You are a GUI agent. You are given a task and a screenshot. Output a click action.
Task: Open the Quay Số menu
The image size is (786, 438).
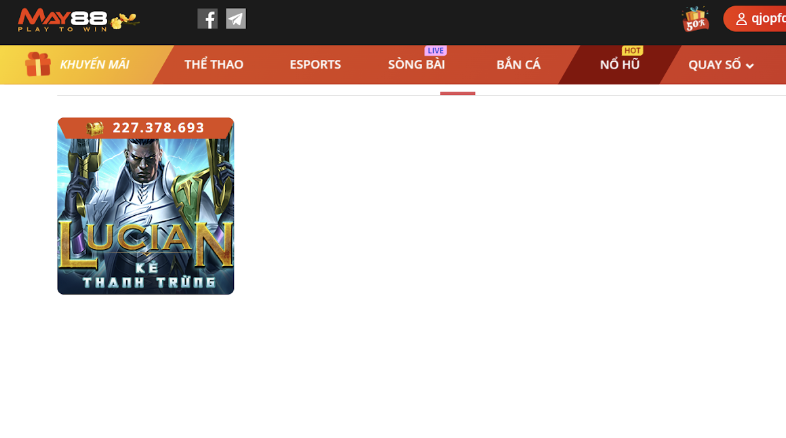tap(714, 65)
